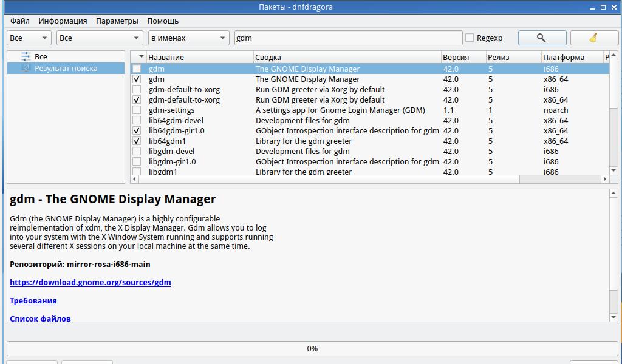Screen dimensions: 622x364
Task: Click the search field containing 'gdm'
Action: pos(348,38)
